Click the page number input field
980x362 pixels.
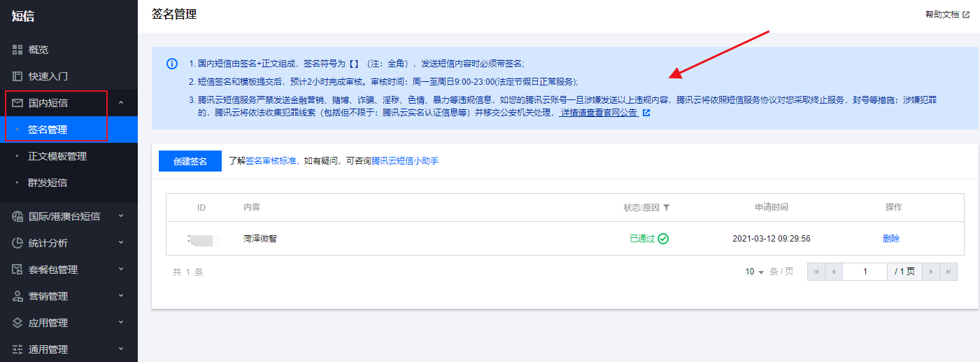[x=865, y=272]
